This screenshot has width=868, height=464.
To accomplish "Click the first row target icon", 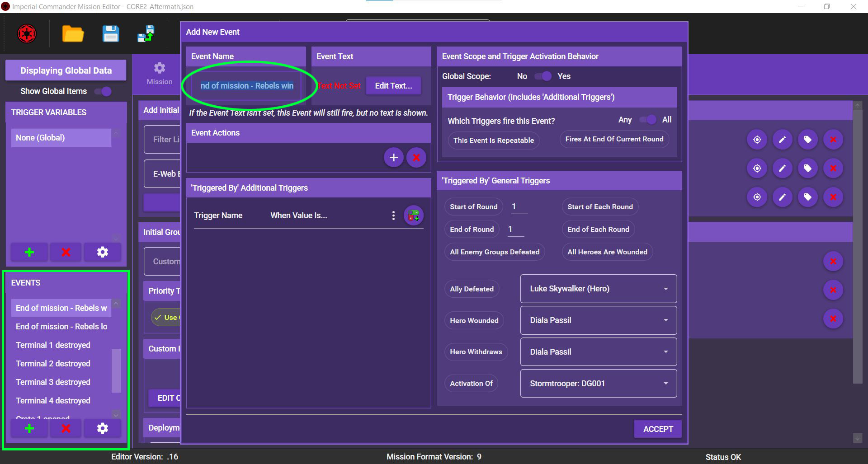I will pos(757,140).
